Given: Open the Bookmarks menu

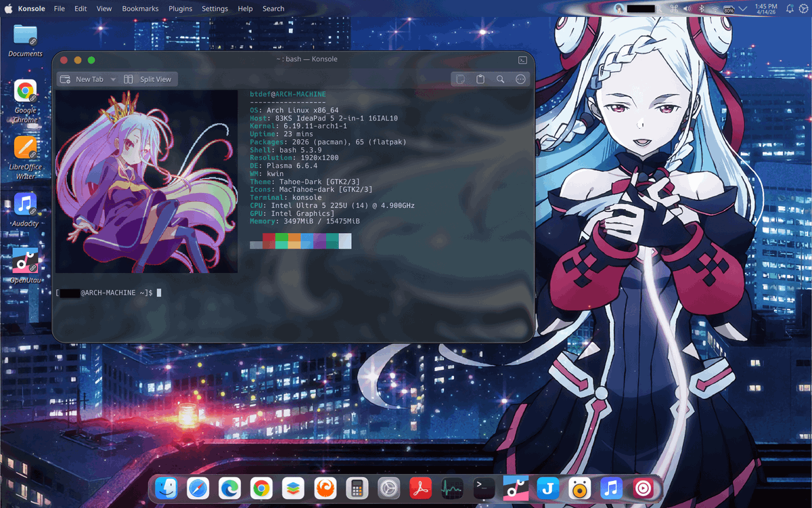Looking at the screenshot, I should coord(139,8).
